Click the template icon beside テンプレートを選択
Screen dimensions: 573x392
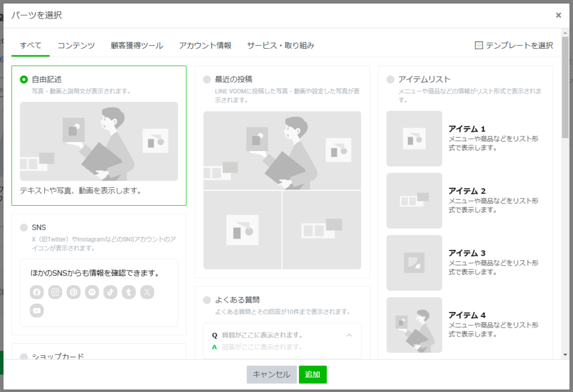coord(478,45)
